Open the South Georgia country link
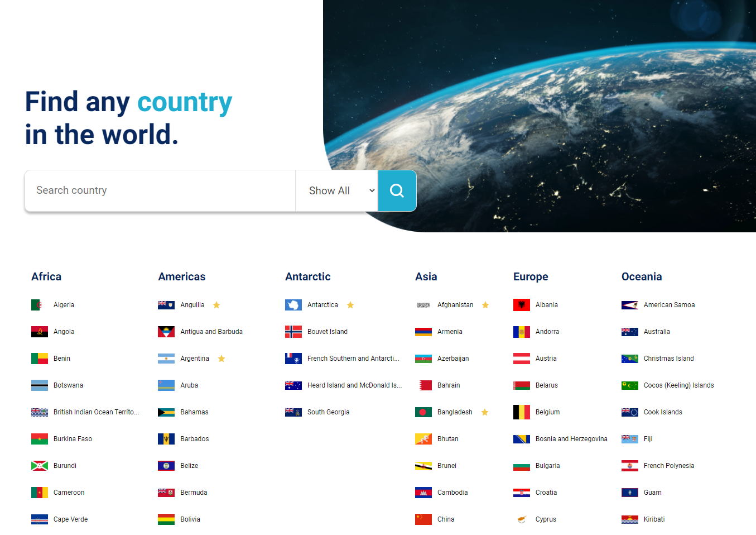Screen dimensions: 756x535 click(328, 412)
